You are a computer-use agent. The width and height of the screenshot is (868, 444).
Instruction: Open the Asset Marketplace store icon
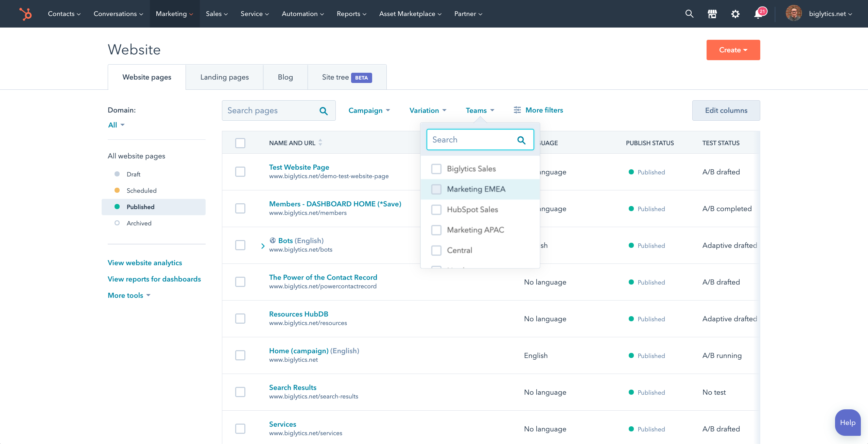[712, 14]
